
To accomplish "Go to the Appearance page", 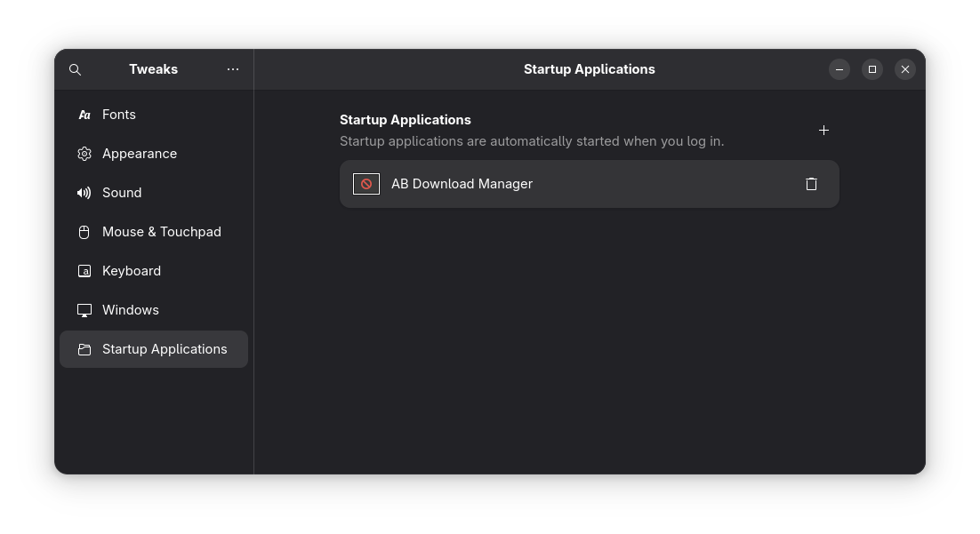I will tap(154, 154).
